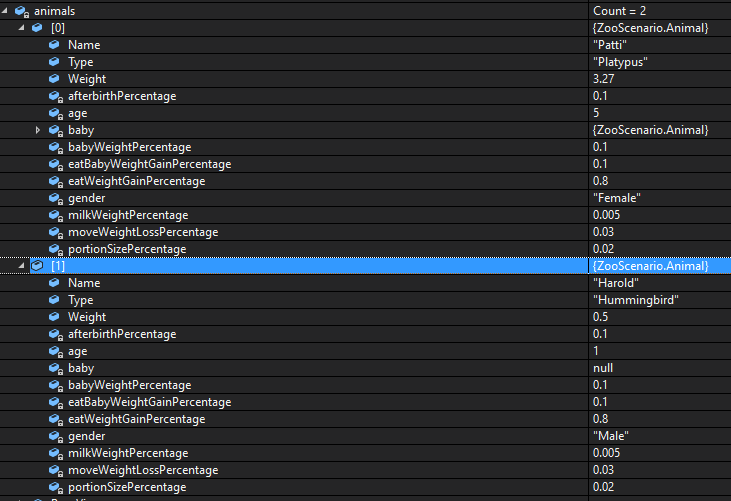
Task: Click Harold's moveWeightLossPercentage value 0.03
Action: pyautogui.click(x=603, y=470)
